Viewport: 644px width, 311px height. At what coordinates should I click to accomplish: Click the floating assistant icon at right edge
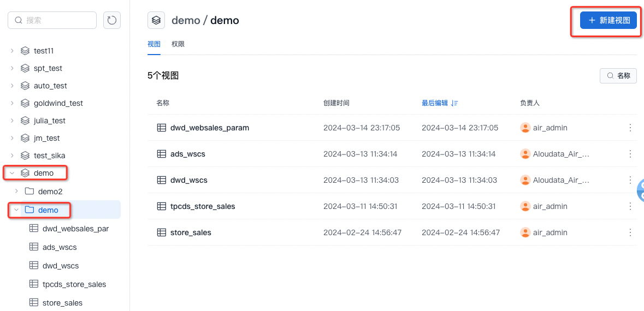[x=640, y=189]
